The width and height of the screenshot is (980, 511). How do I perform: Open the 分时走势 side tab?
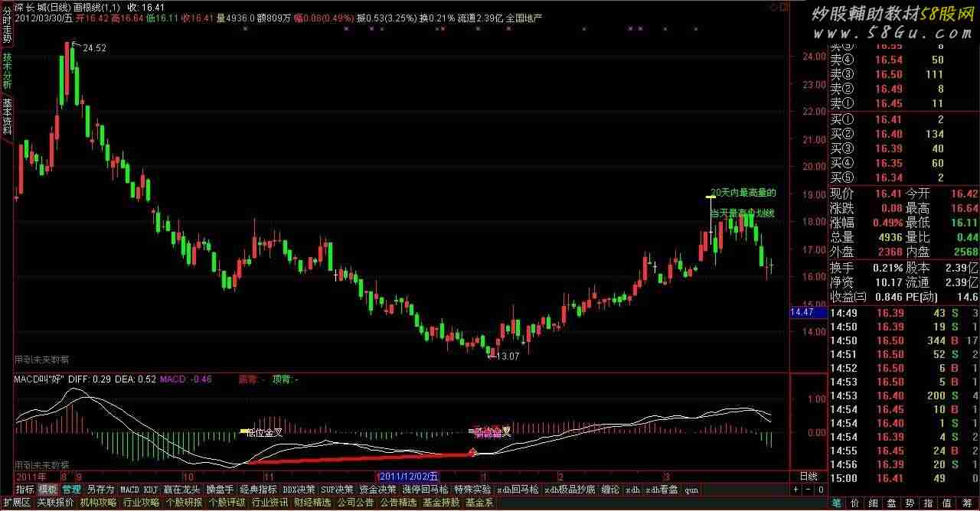pos(7,25)
